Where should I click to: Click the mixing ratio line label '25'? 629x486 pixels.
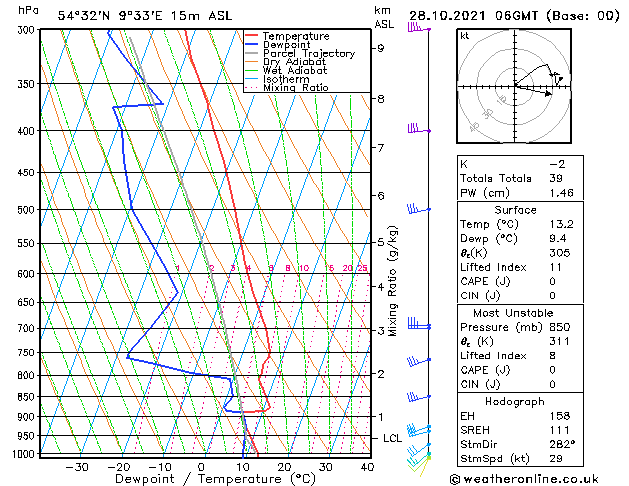point(362,268)
